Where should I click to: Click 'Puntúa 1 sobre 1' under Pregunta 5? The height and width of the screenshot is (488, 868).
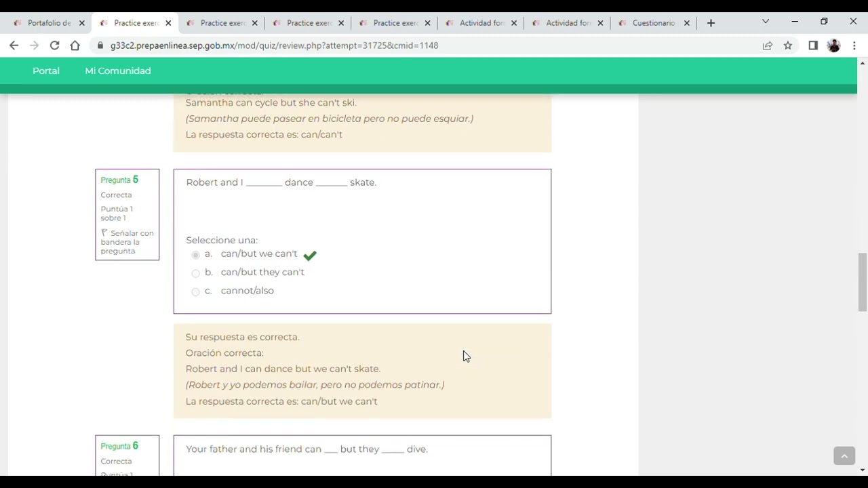117,213
